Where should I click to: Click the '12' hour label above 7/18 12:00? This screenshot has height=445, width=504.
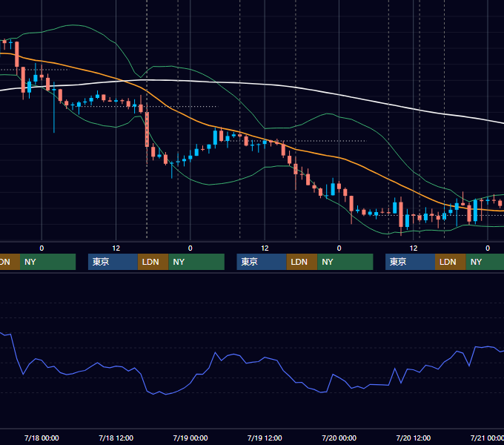tap(116, 248)
